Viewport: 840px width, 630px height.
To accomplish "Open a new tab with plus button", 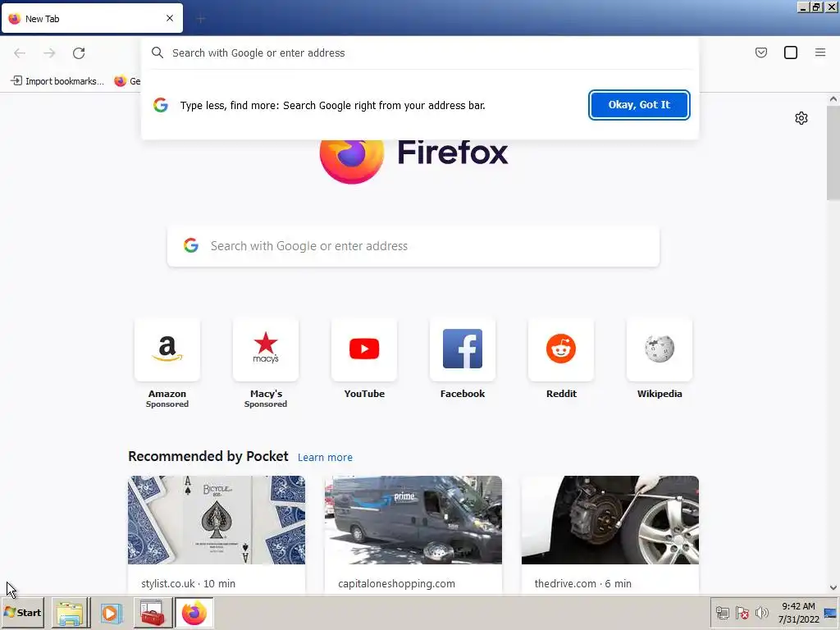I will (200, 20).
